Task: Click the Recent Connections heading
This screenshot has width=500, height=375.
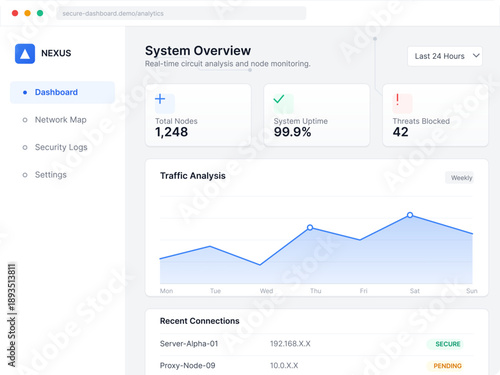Action: [x=200, y=321]
